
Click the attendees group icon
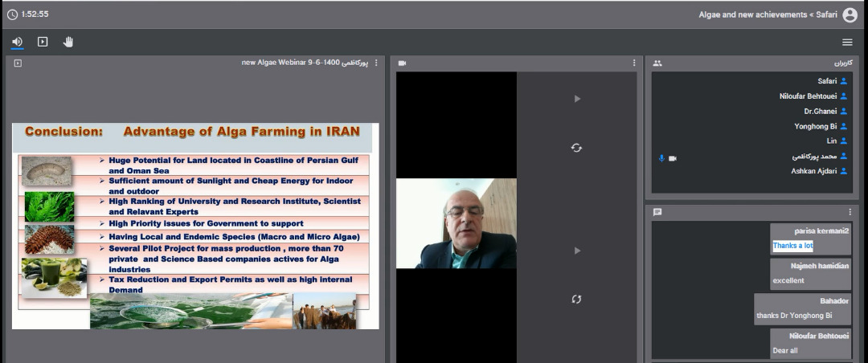[657, 63]
